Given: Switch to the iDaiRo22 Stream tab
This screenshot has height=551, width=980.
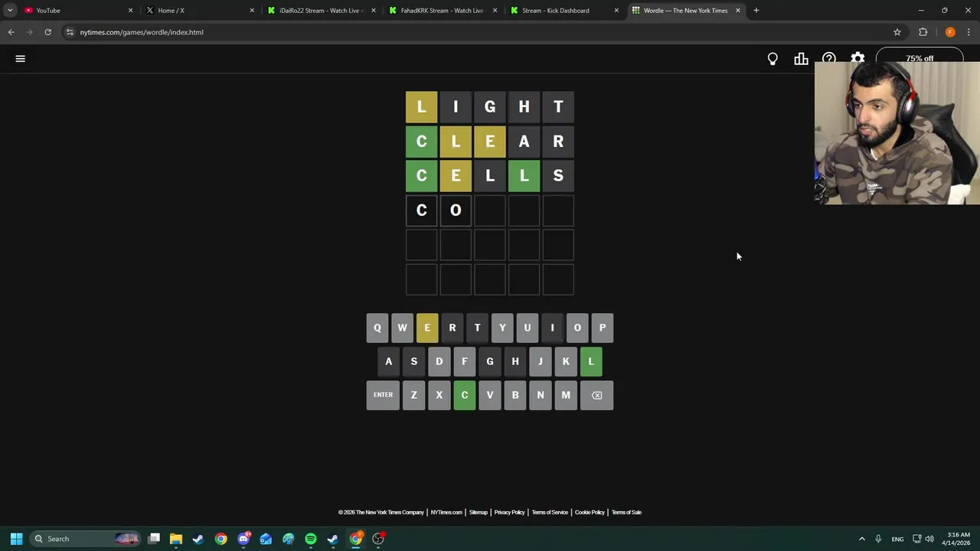Looking at the screenshot, I should tap(320, 11).
